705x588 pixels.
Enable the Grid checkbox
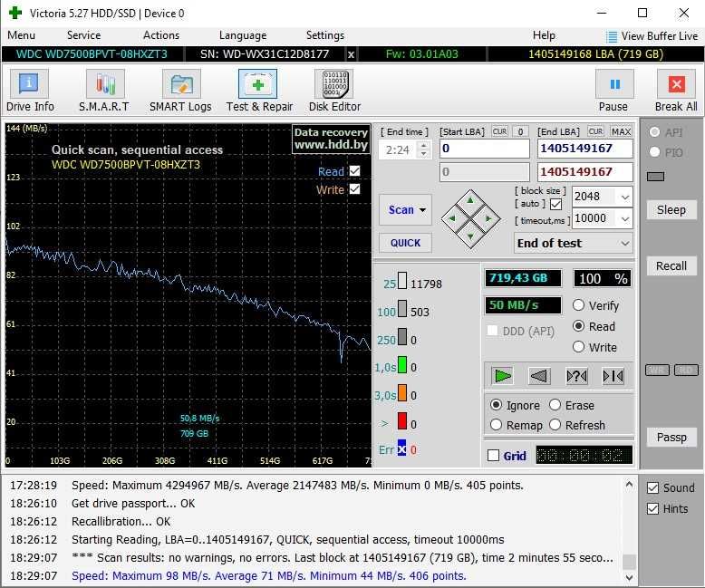click(493, 456)
